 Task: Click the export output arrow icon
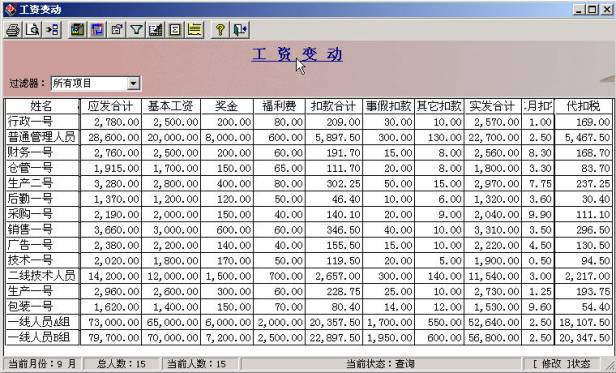(x=52, y=30)
